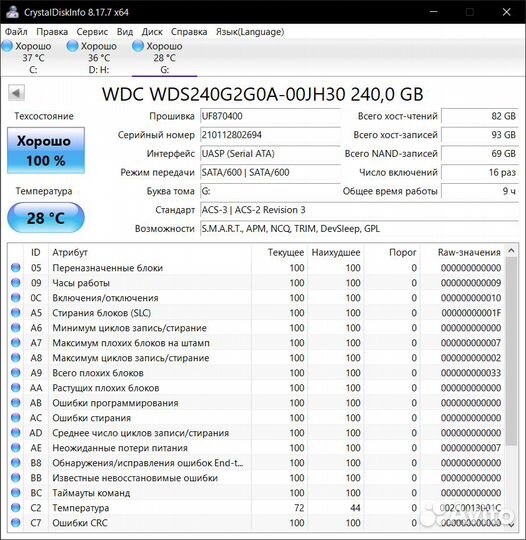526x540 pixels.
Task: Click total NAND writes value 69 GB
Action: (480, 154)
